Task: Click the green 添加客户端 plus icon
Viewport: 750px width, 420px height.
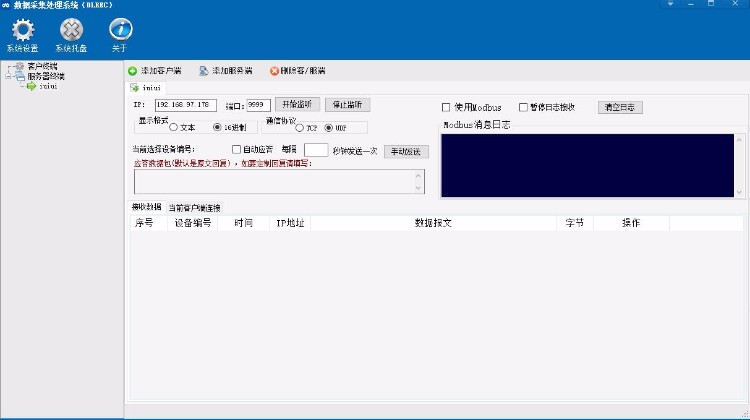Action: [x=132, y=71]
